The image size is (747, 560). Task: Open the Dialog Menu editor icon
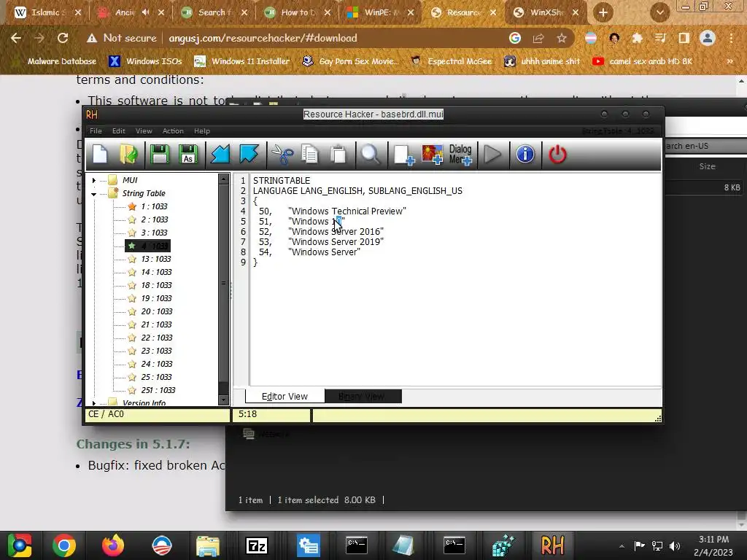coord(460,155)
